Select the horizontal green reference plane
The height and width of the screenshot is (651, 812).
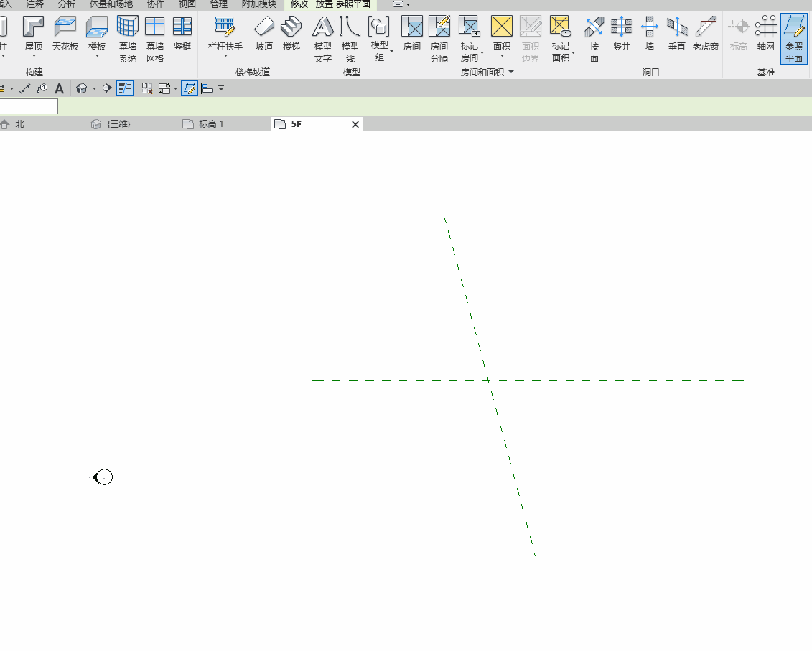click(528, 380)
